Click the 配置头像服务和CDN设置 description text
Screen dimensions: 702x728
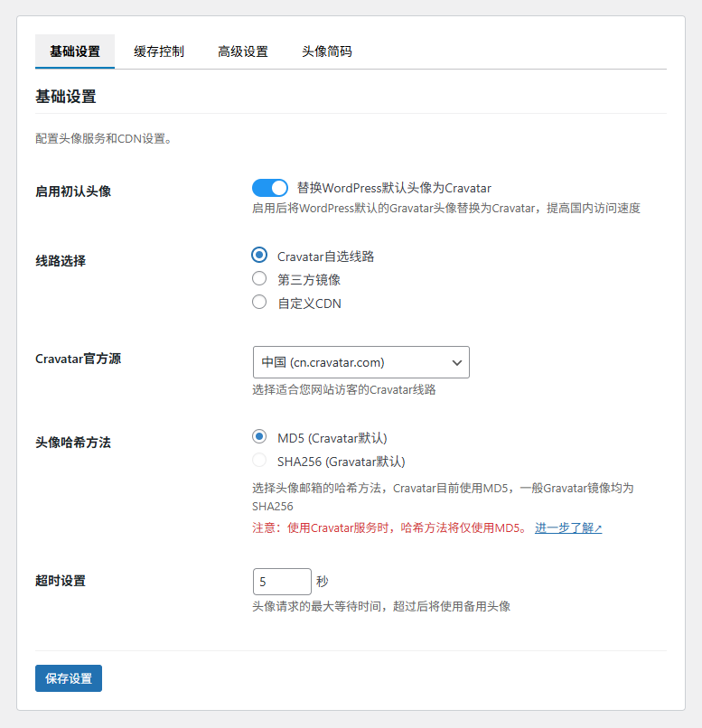coord(104,138)
